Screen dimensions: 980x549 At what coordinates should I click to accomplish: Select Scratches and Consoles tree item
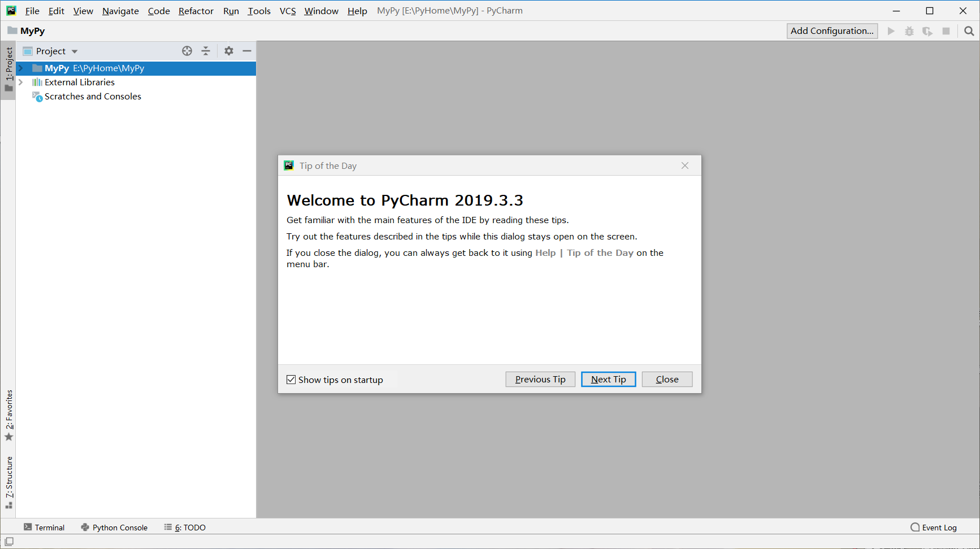point(93,97)
